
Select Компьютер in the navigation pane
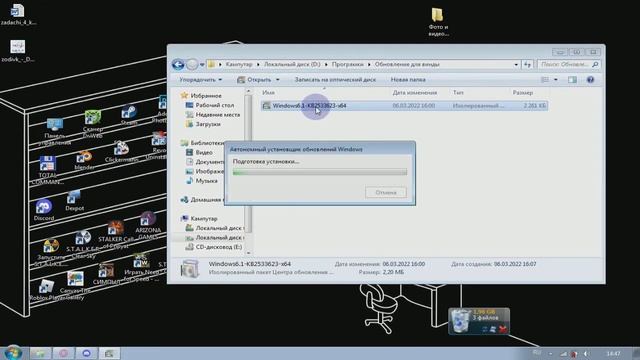tap(204, 219)
